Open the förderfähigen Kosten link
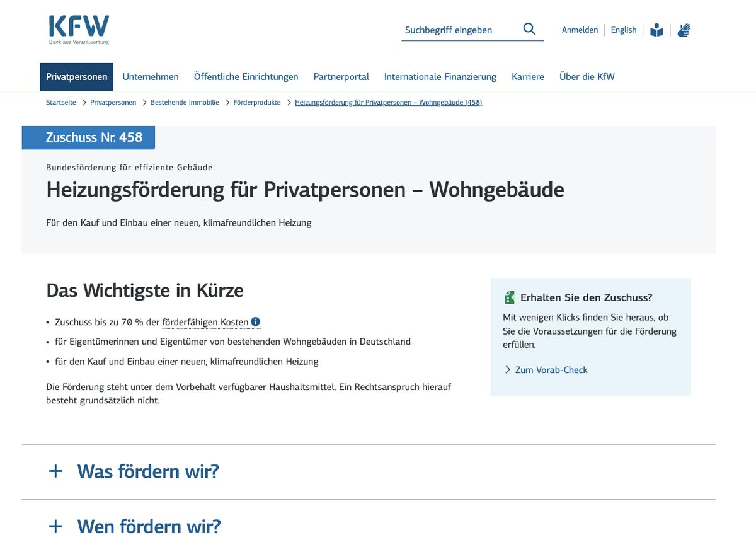The height and width of the screenshot is (547, 756). 206,321
